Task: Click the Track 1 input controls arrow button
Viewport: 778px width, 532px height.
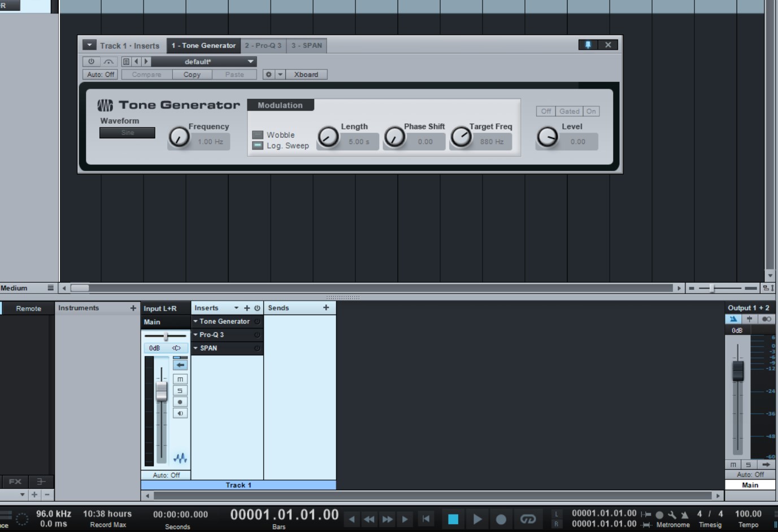Action: [180, 365]
